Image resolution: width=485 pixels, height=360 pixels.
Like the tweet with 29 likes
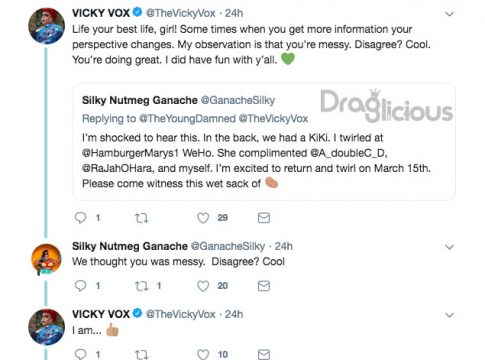click(203, 218)
